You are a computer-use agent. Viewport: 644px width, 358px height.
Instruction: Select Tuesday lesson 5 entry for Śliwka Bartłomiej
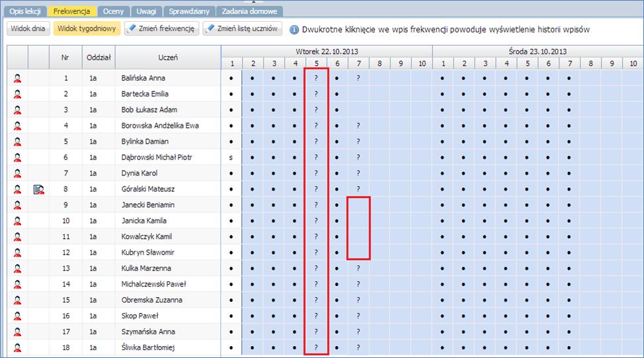[x=316, y=347]
